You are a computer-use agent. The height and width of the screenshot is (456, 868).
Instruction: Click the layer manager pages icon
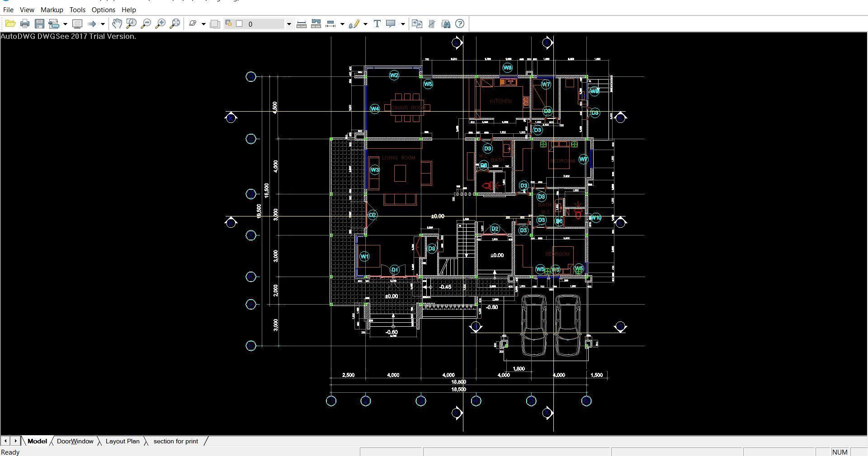[215, 24]
